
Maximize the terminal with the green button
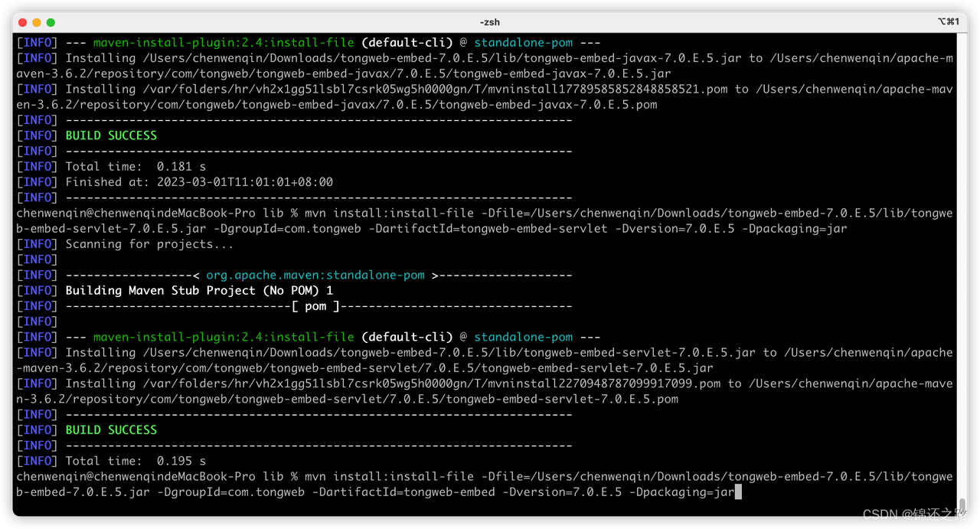(x=51, y=22)
